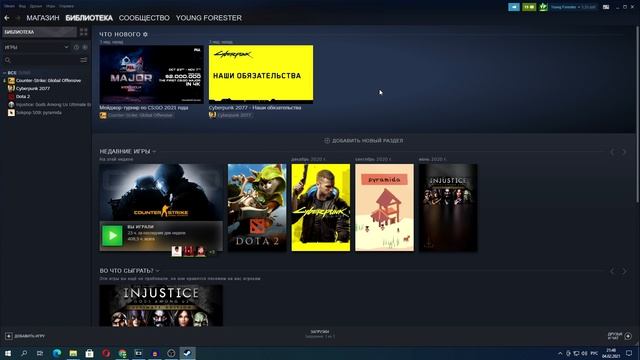
Task: Shift the ВО ЧТО СЫГРАТЬ shelf left
Action: 612,271
